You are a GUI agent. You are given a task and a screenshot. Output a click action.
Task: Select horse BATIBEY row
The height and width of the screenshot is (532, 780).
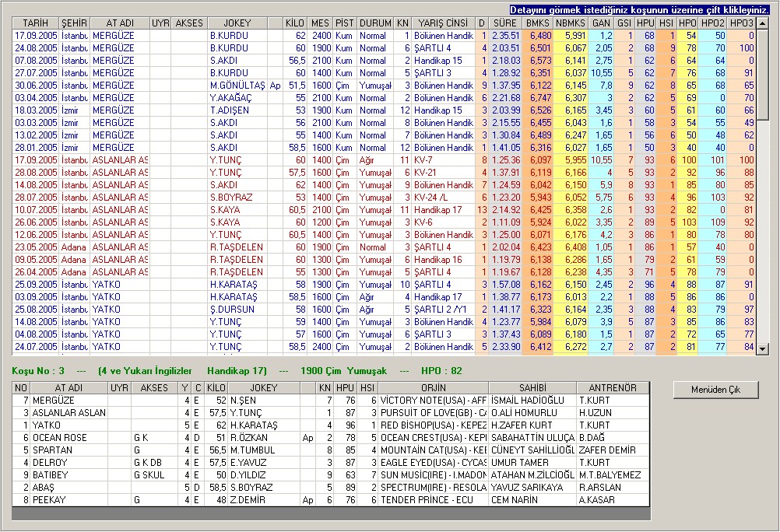click(331, 474)
